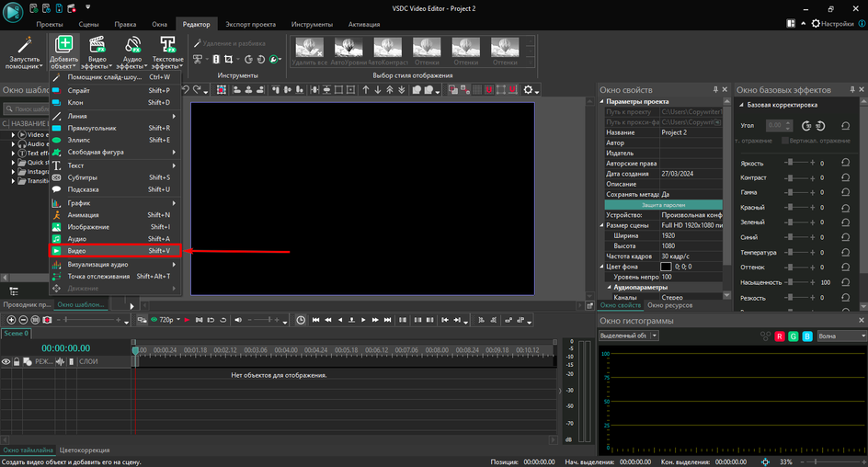
Task: Select the 'Scene 0' timeline tab
Action: click(x=16, y=334)
